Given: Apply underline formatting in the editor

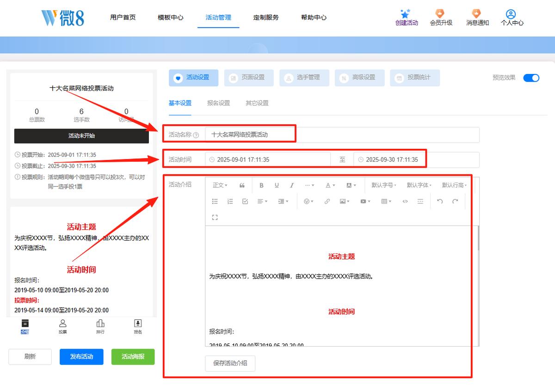Looking at the screenshot, I should pos(277,185).
